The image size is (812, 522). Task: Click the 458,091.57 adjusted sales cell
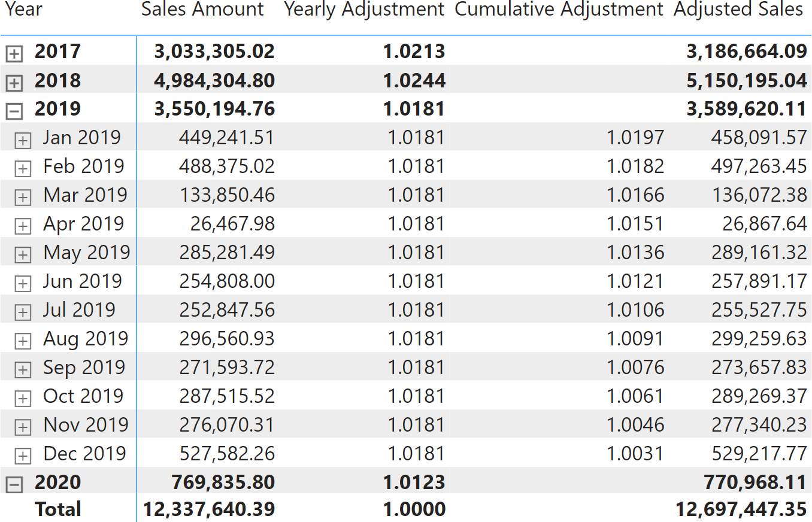point(759,138)
